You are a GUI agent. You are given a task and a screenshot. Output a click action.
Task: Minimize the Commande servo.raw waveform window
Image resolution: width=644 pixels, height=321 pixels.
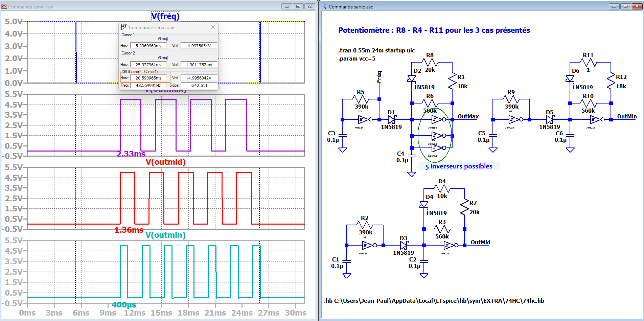point(286,6)
